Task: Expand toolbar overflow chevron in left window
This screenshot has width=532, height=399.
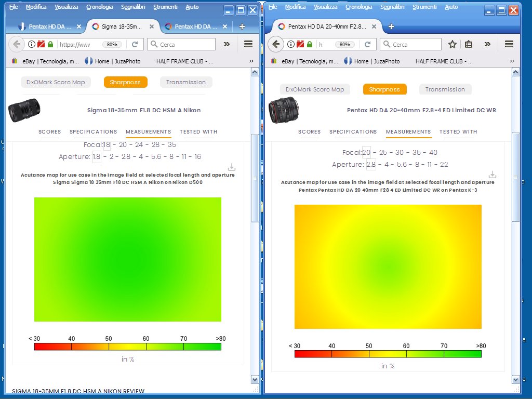Action: point(227,44)
